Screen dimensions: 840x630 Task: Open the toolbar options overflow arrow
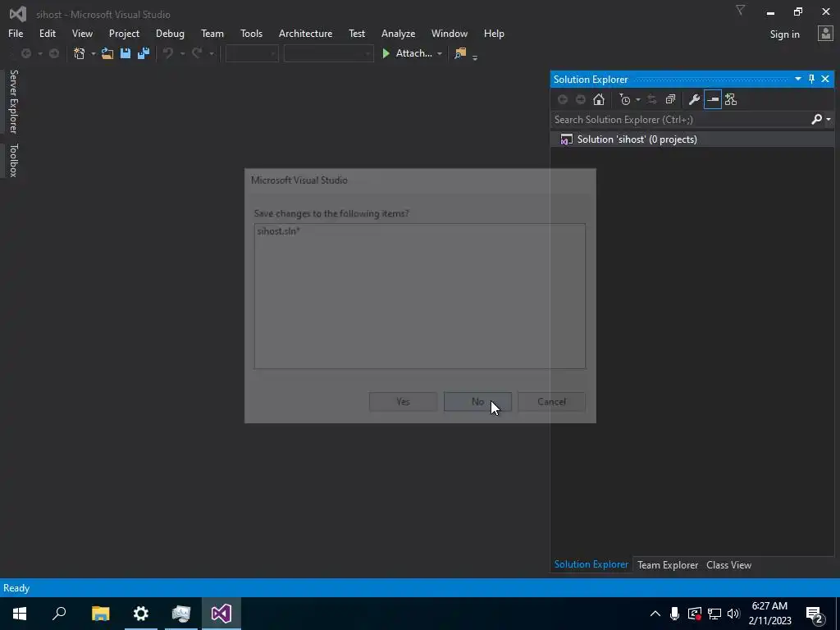(x=475, y=57)
